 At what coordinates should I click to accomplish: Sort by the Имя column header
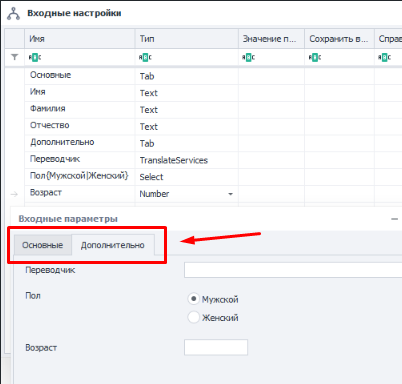click(x=80, y=39)
